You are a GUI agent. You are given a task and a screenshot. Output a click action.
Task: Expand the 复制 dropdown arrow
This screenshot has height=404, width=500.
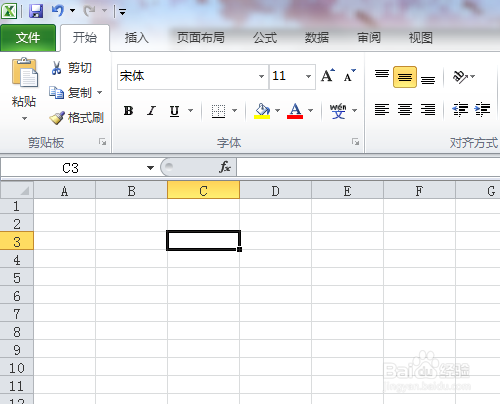coord(99,92)
